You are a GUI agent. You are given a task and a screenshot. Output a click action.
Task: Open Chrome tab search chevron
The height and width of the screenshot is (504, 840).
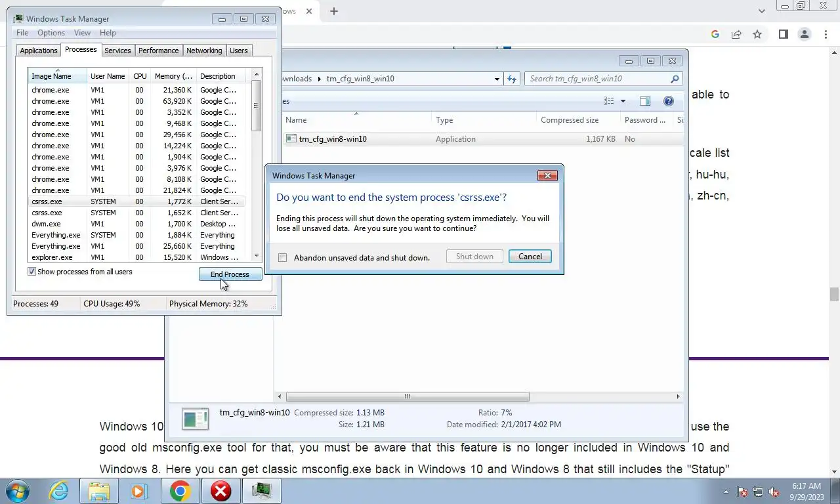pyautogui.click(x=762, y=11)
